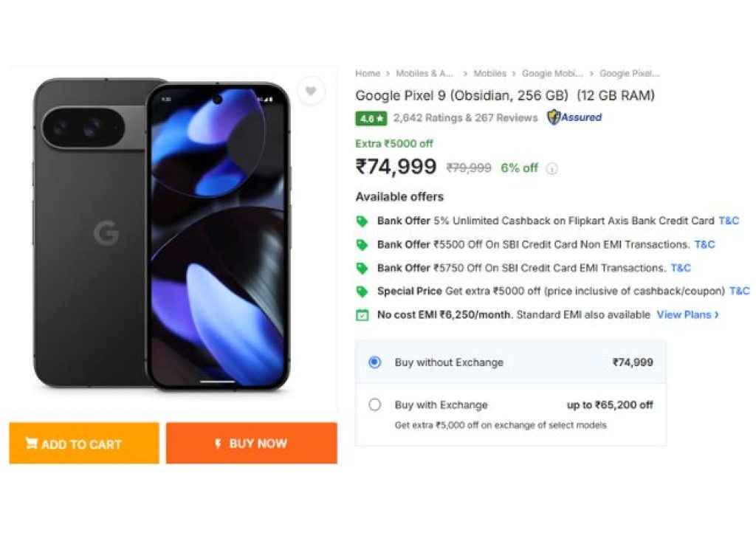Click the Axis Bank offer tag icon
756x558 pixels.
pos(362,221)
